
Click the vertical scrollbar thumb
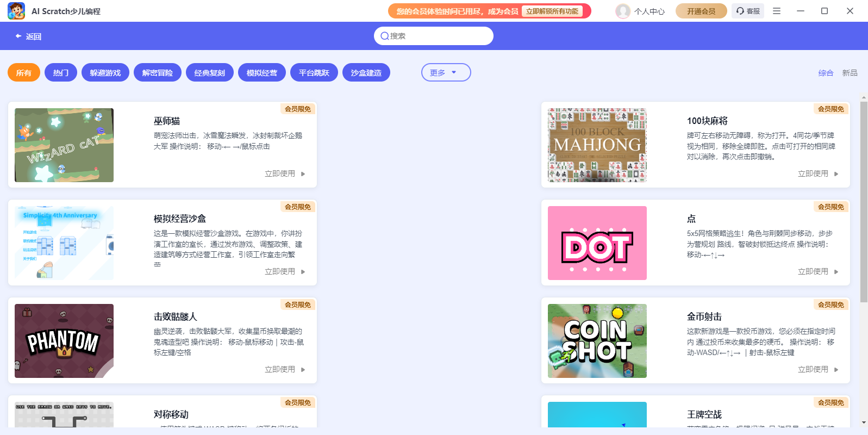(864, 201)
